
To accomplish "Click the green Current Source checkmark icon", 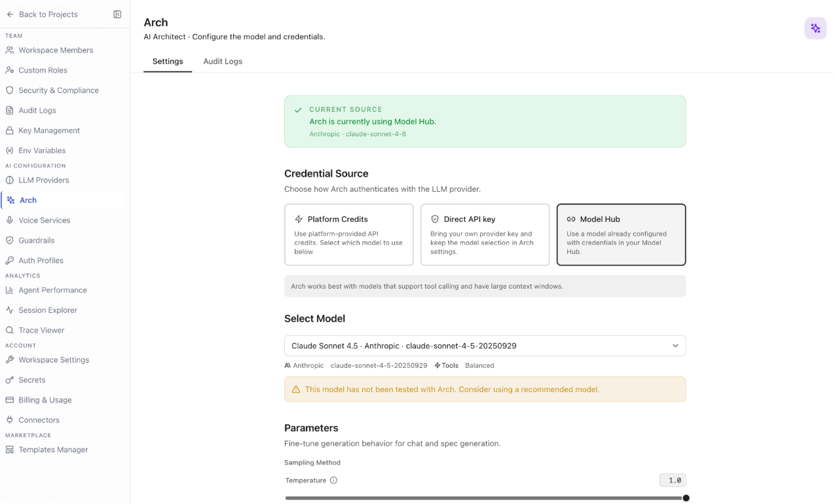I will click(x=298, y=110).
